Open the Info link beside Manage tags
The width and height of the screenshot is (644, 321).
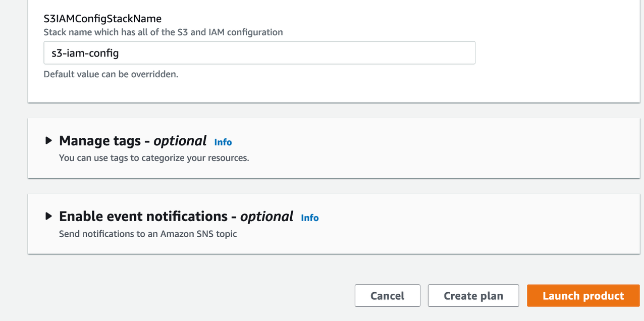click(x=223, y=142)
